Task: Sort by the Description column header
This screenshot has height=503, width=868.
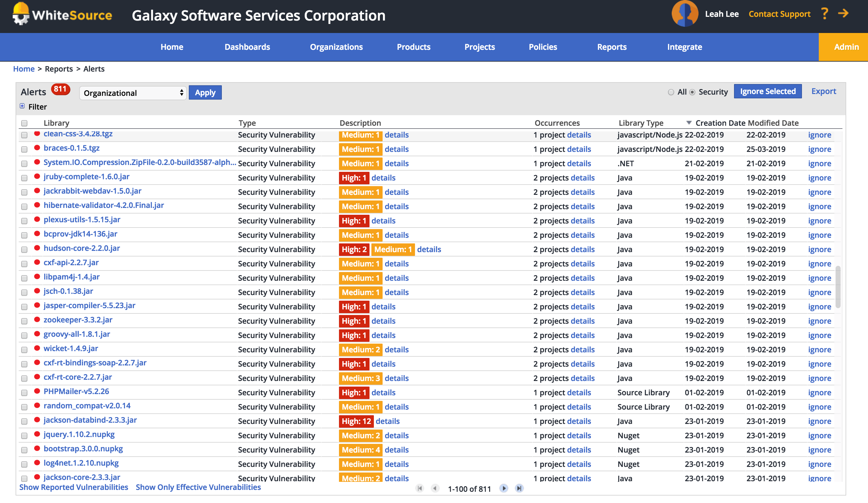Action: (x=360, y=123)
